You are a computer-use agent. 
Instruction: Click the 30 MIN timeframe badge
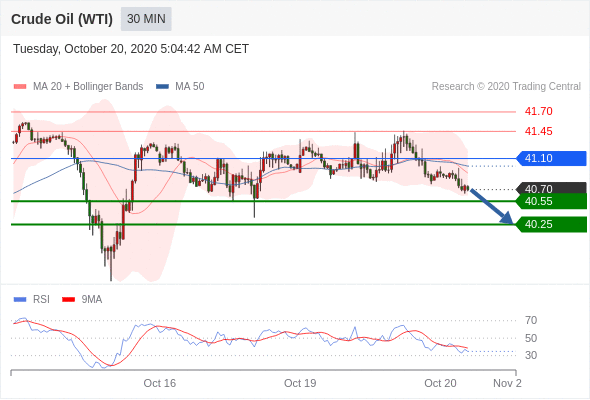coord(146,19)
